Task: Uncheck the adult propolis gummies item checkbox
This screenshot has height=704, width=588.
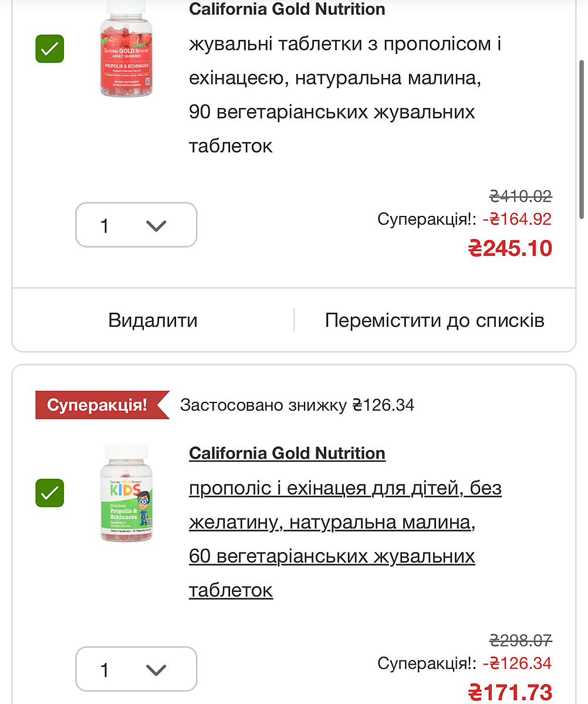Action: pos(50,49)
